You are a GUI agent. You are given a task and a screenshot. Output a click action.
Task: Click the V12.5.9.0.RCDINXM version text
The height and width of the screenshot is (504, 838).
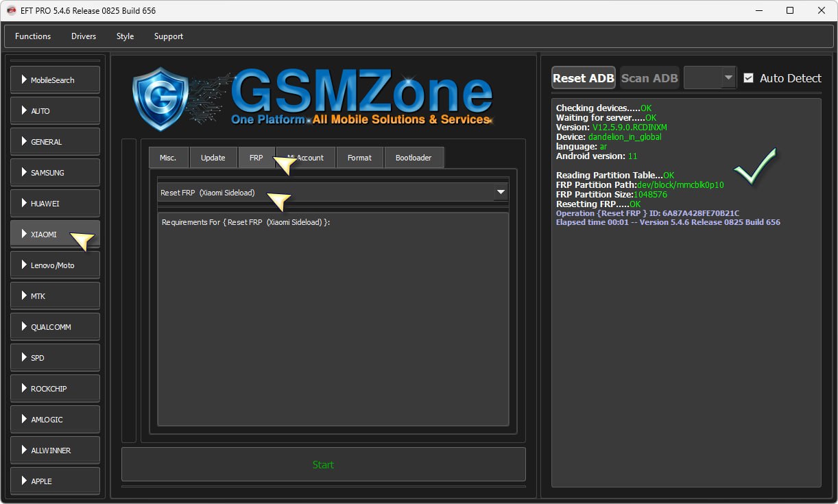(x=630, y=127)
